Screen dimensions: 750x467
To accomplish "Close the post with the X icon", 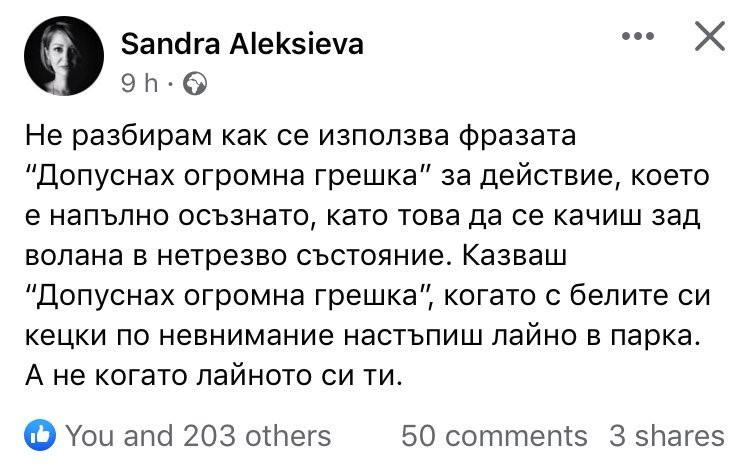I will click(709, 38).
